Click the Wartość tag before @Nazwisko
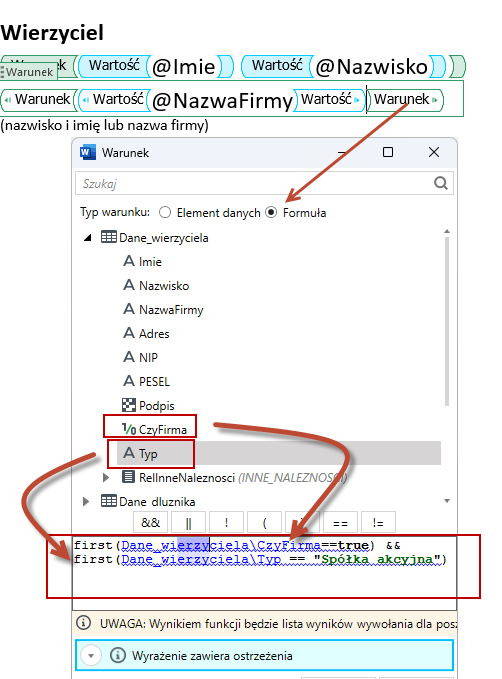 (x=277, y=65)
